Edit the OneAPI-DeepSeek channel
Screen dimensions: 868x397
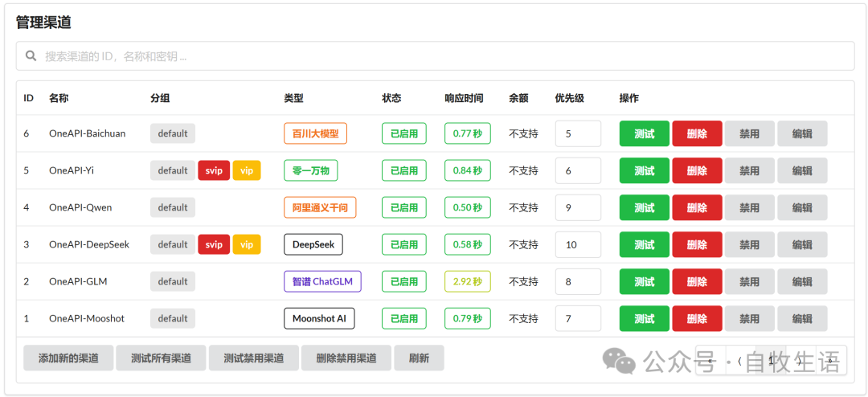tap(802, 244)
